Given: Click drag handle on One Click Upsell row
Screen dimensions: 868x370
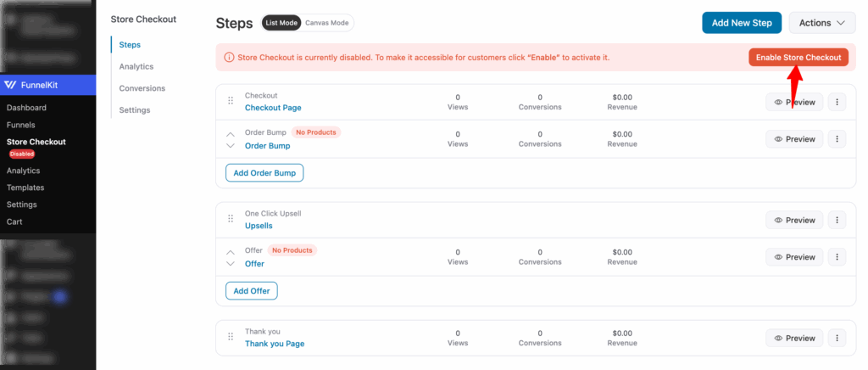Looking at the screenshot, I should [231, 219].
